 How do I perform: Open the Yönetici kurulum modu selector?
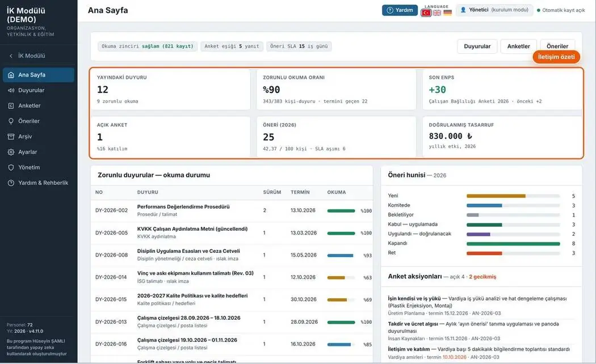494,10
